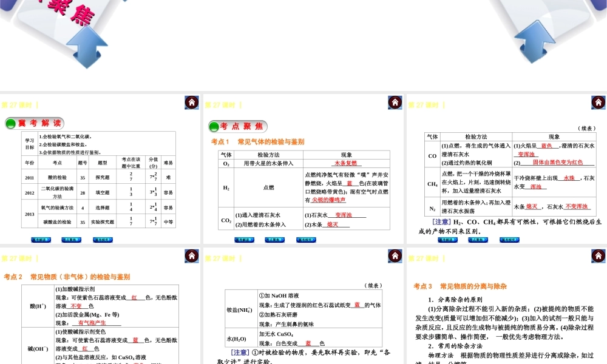607x364 pixels.
Task: Click last blue nav button on 考点1 slide
Action: click(x=306, y=240)
